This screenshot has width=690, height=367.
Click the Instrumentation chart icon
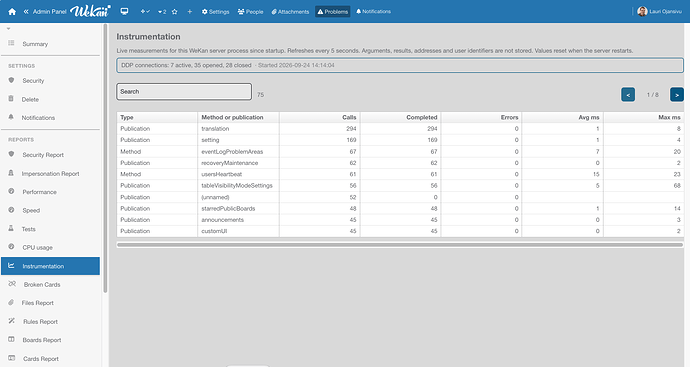click(x=11, y=265)
